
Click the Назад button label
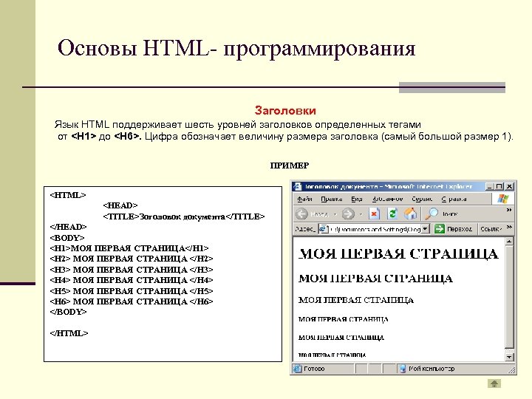click(x=319, y=214)
